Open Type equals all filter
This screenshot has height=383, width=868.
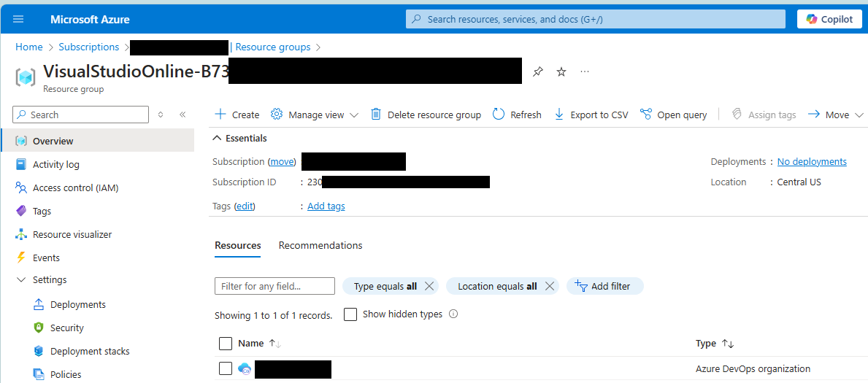[385, 286]
